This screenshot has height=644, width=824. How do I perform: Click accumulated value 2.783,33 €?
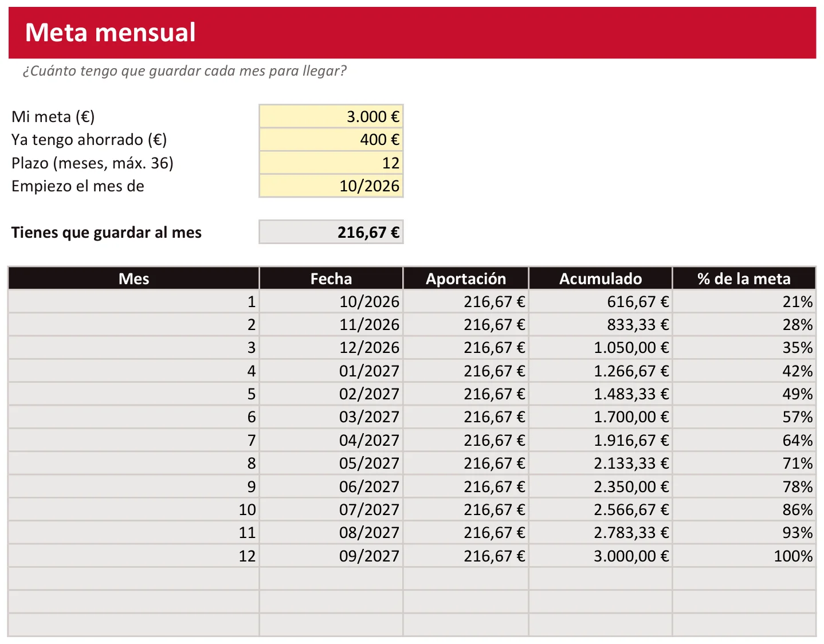601,532
